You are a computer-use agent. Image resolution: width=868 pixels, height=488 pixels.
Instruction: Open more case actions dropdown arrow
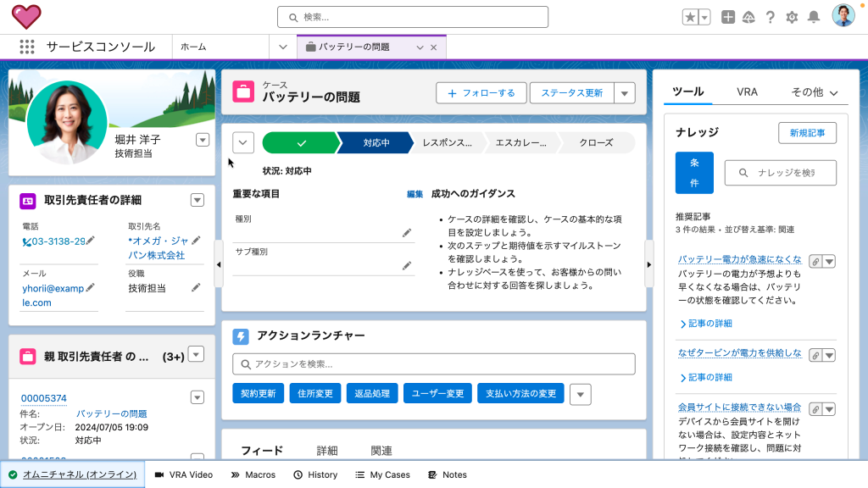point(625,93)
